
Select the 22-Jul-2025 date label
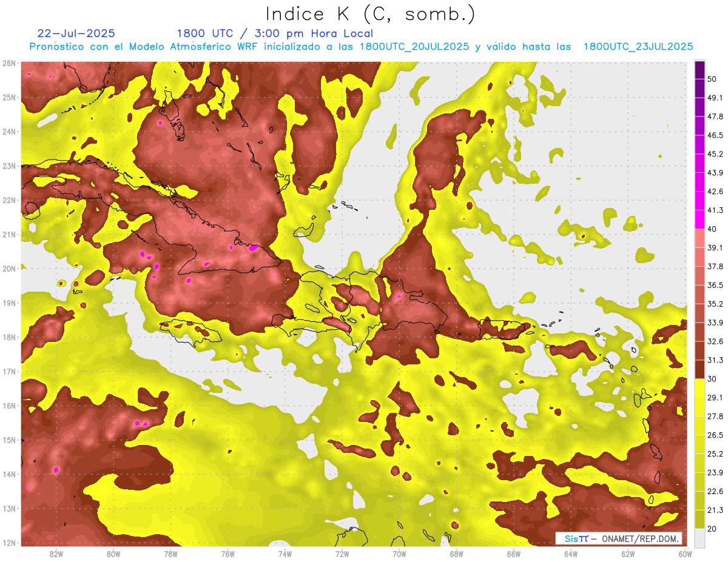[x=76, y=33]
